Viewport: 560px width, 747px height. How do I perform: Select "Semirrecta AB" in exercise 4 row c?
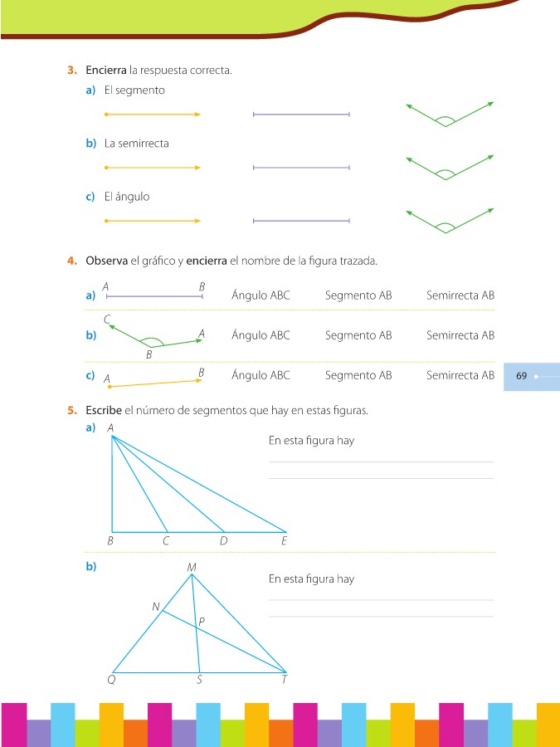460,375
